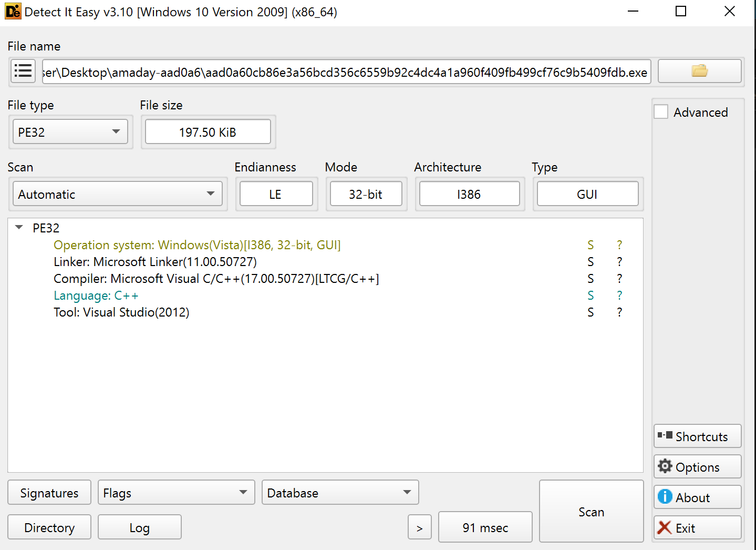Click the hamburger list icon beside file name
Screen dimensions: 756x550
23,71
